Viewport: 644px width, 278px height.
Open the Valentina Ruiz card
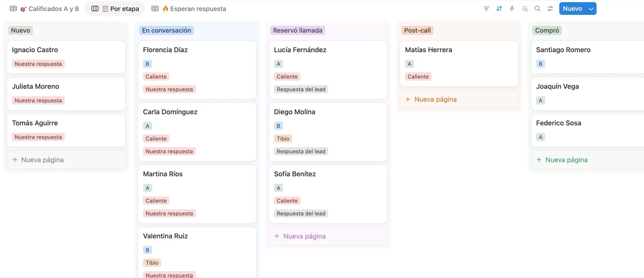click(x=197, y=252)
